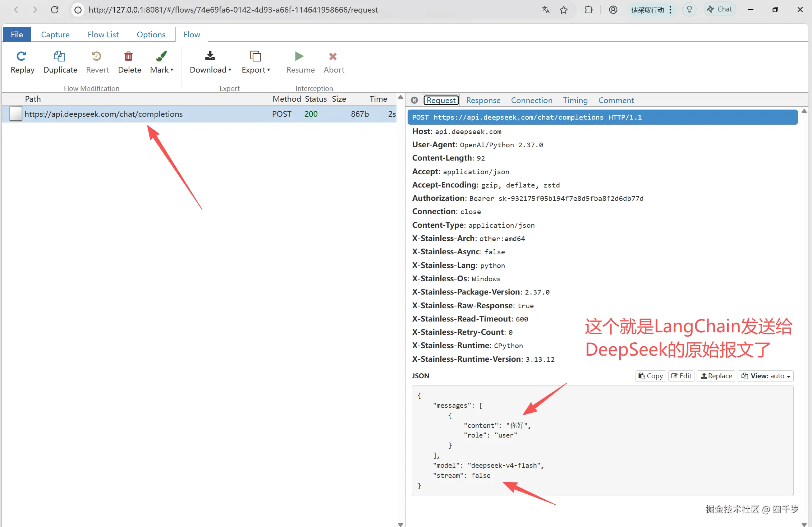
Task: Delete the selected flow
Action: click(129, 62)
